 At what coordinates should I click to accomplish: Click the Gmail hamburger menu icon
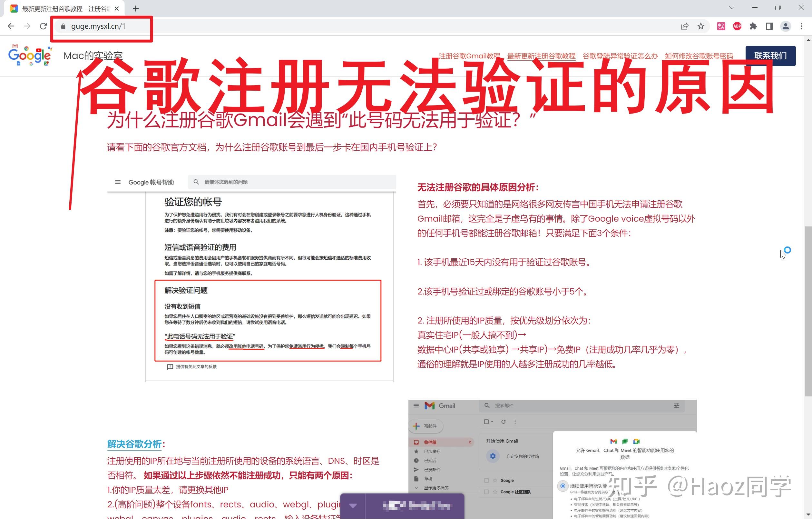coord(416,405)
